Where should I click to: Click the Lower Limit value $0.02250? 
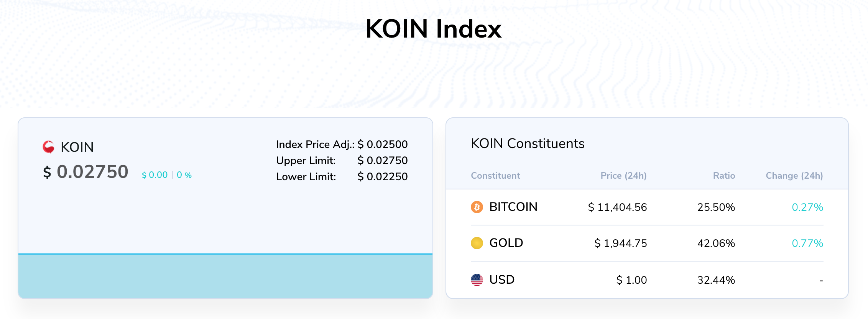[382, 177]
